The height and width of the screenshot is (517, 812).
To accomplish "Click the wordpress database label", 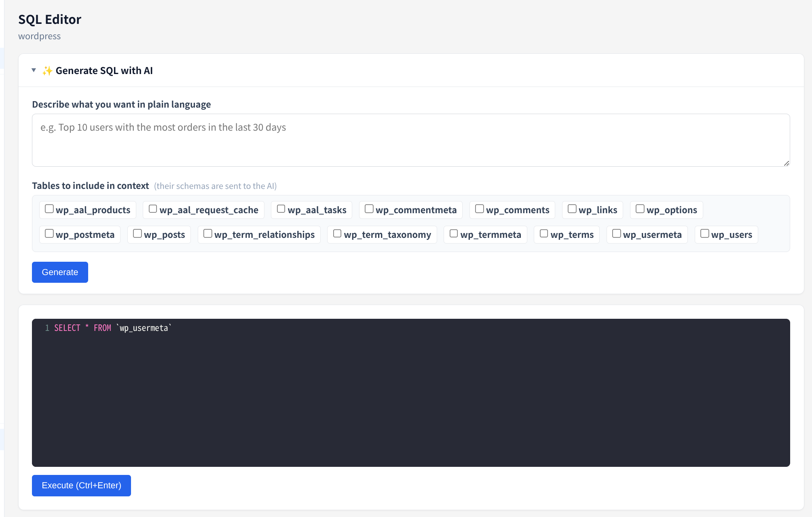I will [x=39, y=36].
